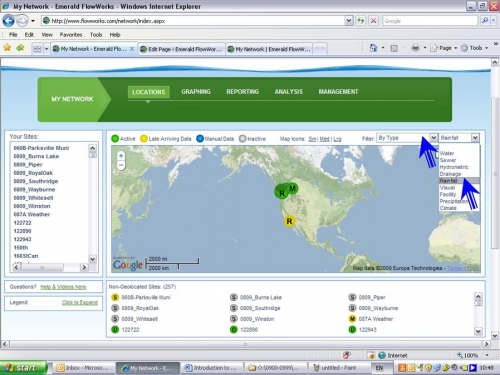This screenshot has height=375, width=500.
Task: Open untitled - Paint taskbar item
Action: tap(339, 368)
